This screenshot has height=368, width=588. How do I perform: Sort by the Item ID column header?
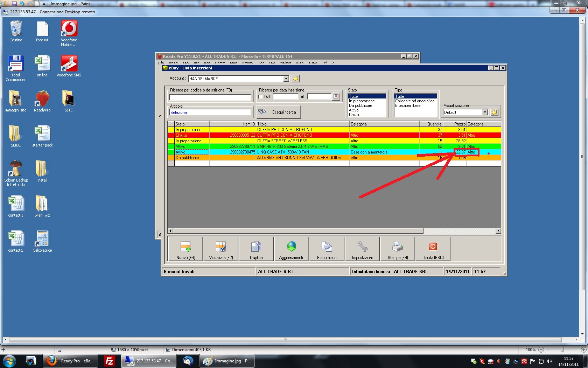click(x=233, y=124)
